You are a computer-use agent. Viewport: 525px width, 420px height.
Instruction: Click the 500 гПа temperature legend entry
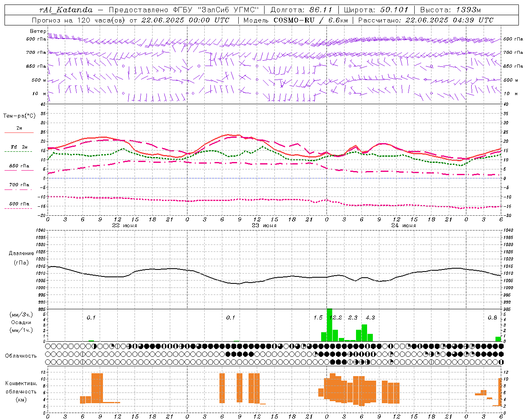point(19,204)
